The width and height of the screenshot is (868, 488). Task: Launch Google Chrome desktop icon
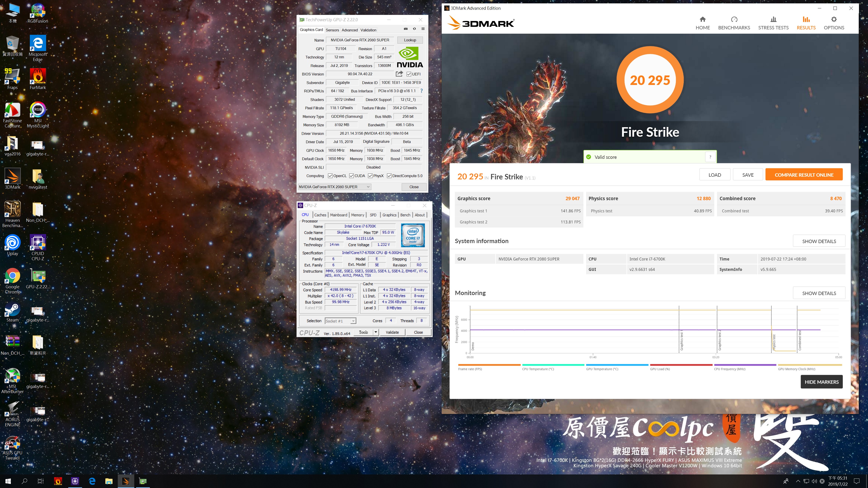click(12, 281)
